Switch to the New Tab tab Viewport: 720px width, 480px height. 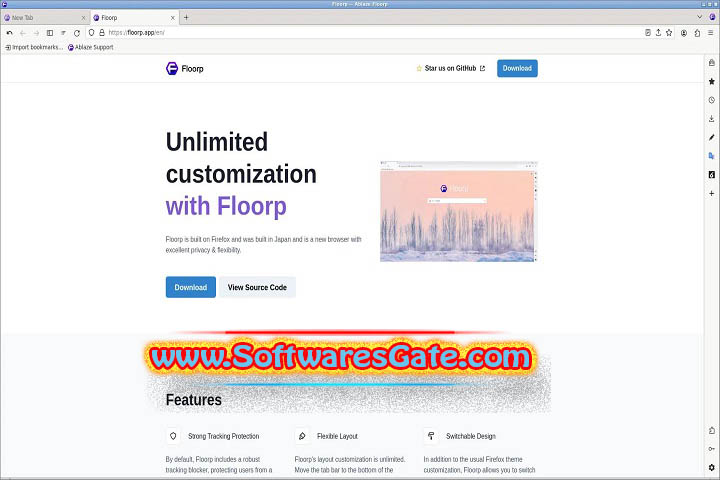[45, 17]
